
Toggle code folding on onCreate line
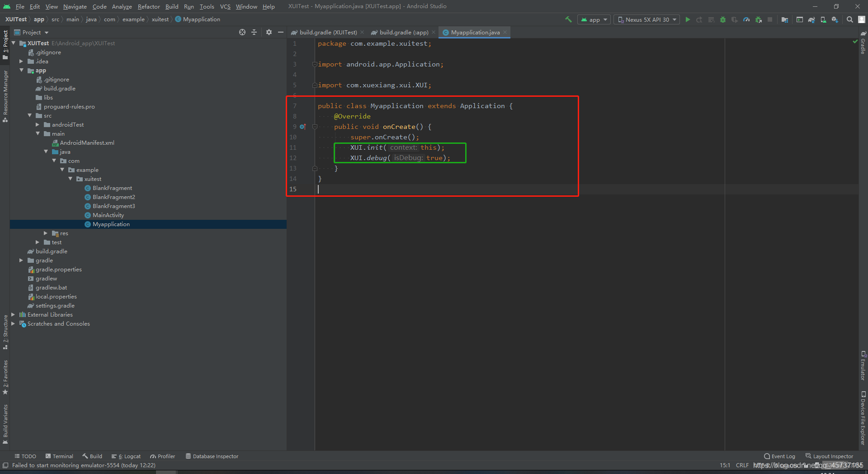(x=315, y=127)
